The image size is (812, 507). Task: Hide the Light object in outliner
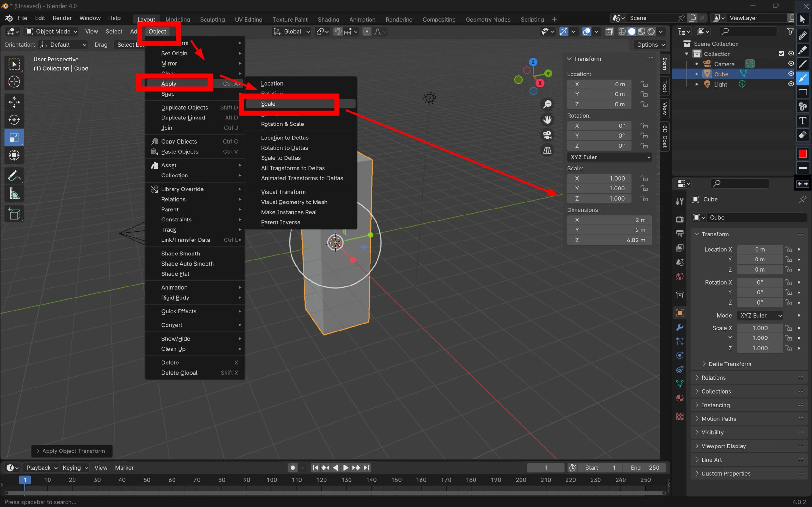[x=790, y=84]
